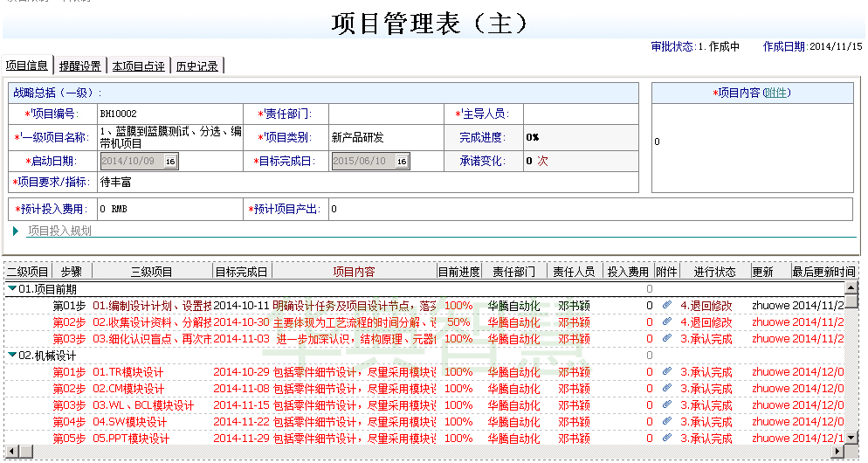
Task: Select the 01.TR模块设计 row
Action: [x=424, y=371]
